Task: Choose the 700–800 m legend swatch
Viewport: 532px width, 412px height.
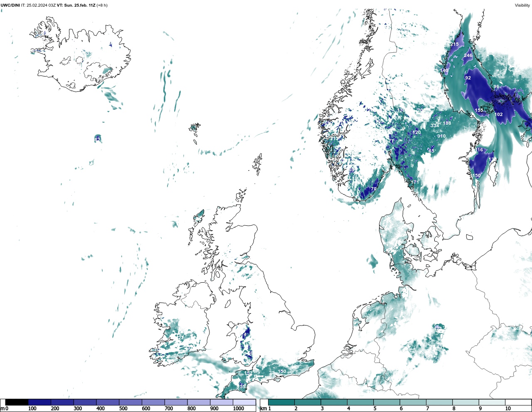Action: (176, 402)
